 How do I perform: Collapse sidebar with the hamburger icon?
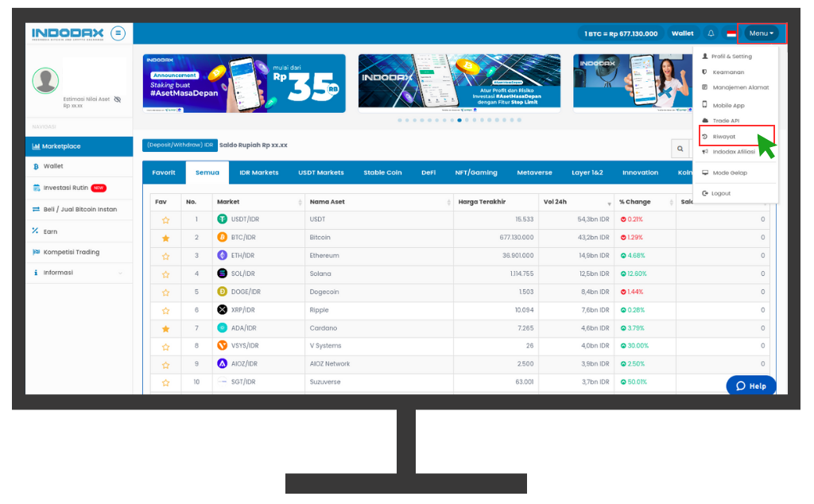118,33
